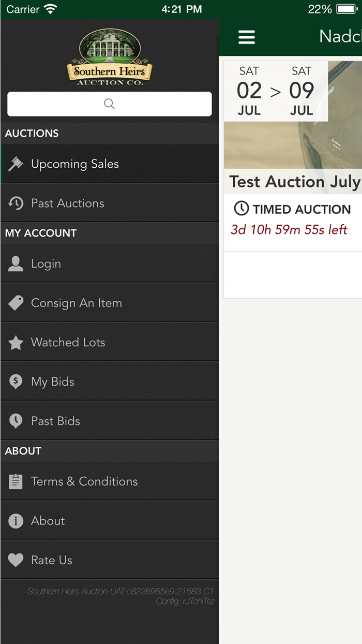The width and height of the screenshot is (362, 644).
Task: Select the gavel icon for Upcoming Sales
Action: (16, 164)
